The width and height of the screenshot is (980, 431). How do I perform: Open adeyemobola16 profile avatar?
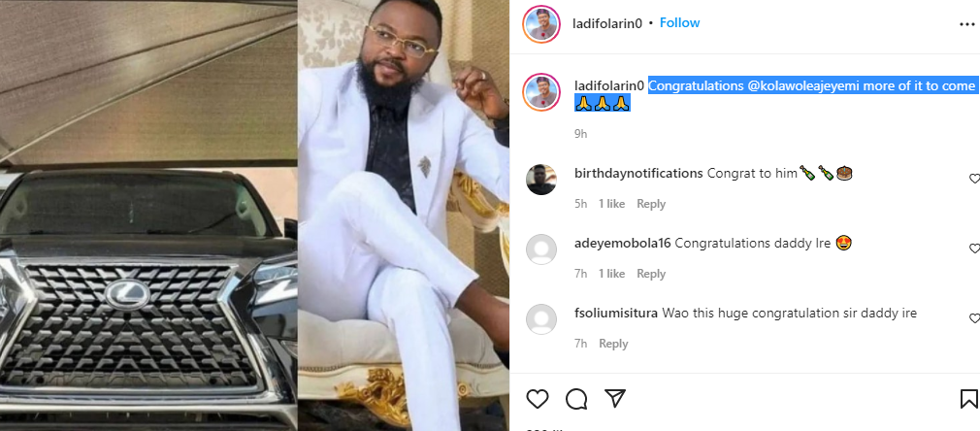tap(539, 249)
